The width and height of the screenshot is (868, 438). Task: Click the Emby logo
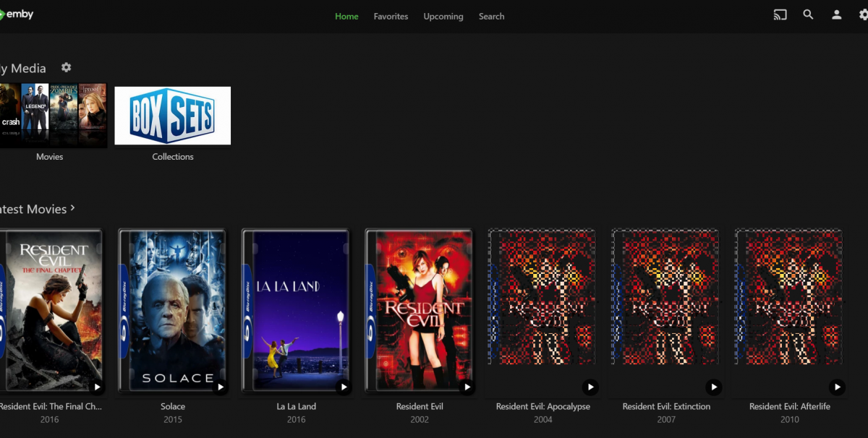point(17,14)
